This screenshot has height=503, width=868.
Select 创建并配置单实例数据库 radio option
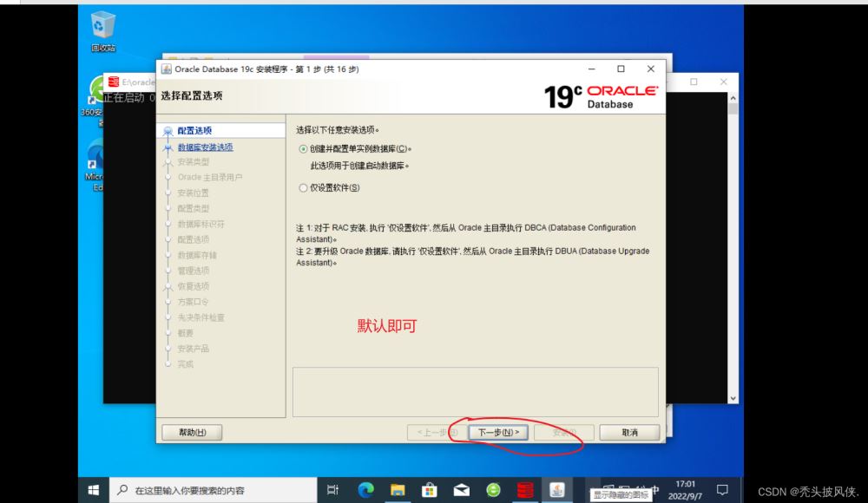coord(303,149)
